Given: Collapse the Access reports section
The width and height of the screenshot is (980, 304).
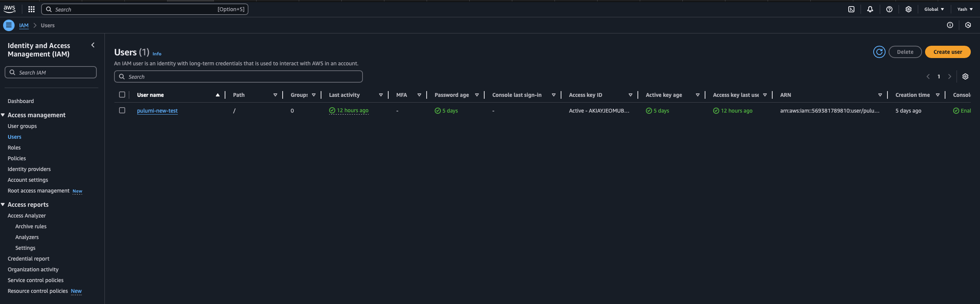Looking at the screenshot, I should click(x=3, y=204).
